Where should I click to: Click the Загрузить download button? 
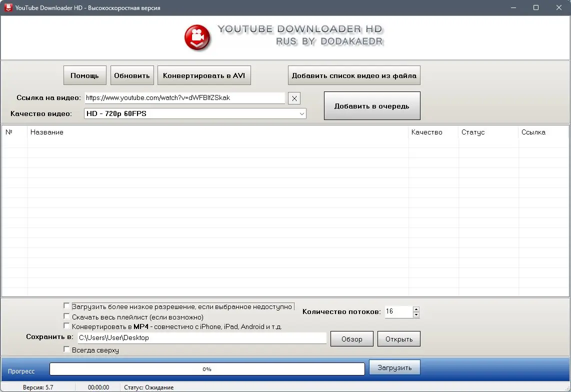coord(394,367)
